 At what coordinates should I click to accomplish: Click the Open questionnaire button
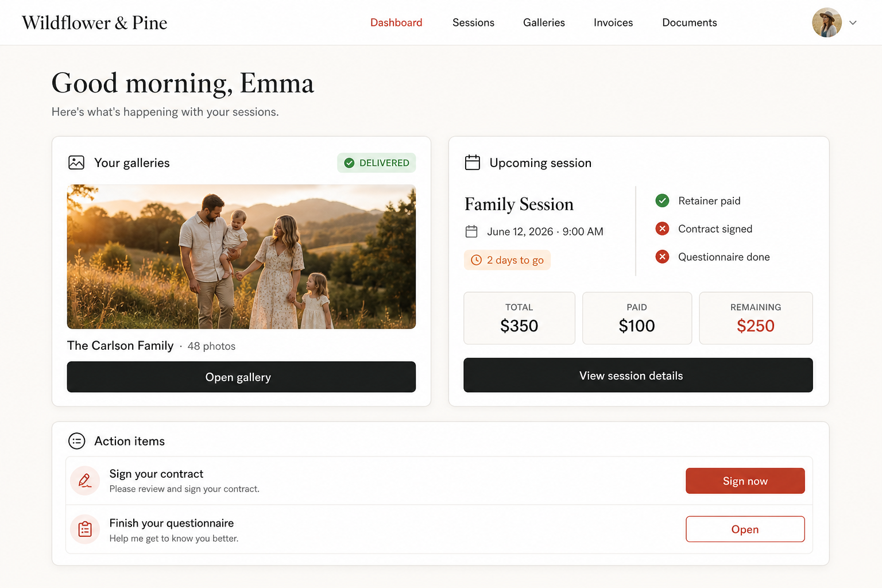pyautogui.click(x=745, y=529)
